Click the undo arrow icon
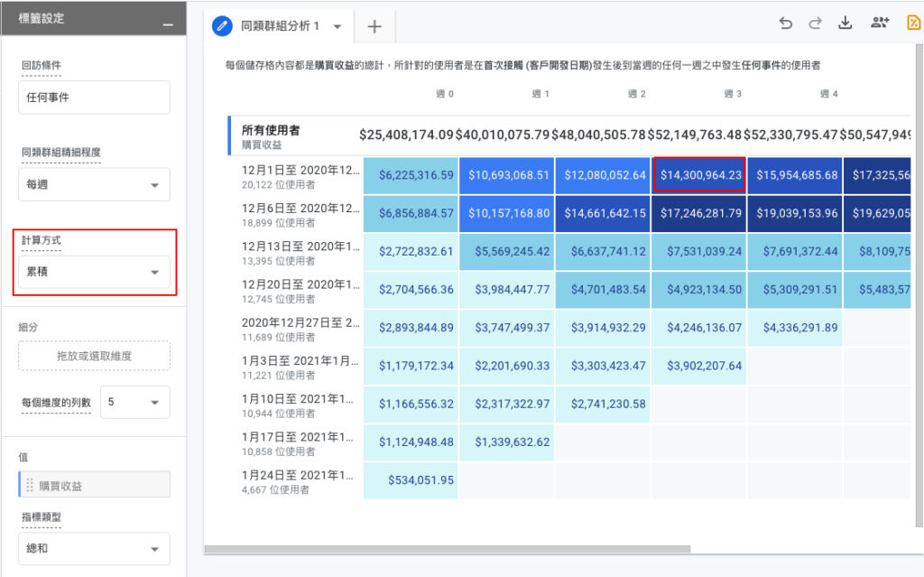The image size is (924, 577). [x=786, y=23]
